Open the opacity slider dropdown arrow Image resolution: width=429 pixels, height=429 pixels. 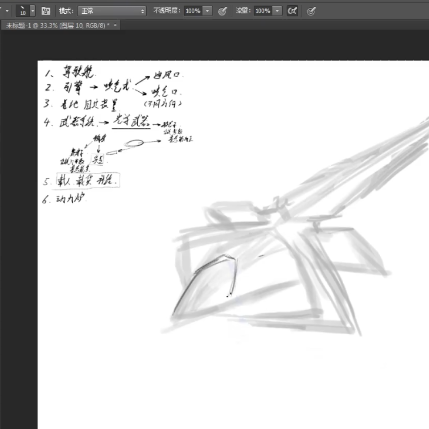(x=207, y=11)
